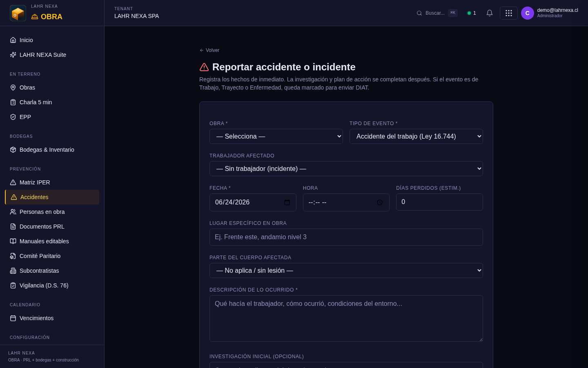Click the Días perdidos number field
This screenshot has width=588, height=368.
pyautogui.click(x=439, y=202)
